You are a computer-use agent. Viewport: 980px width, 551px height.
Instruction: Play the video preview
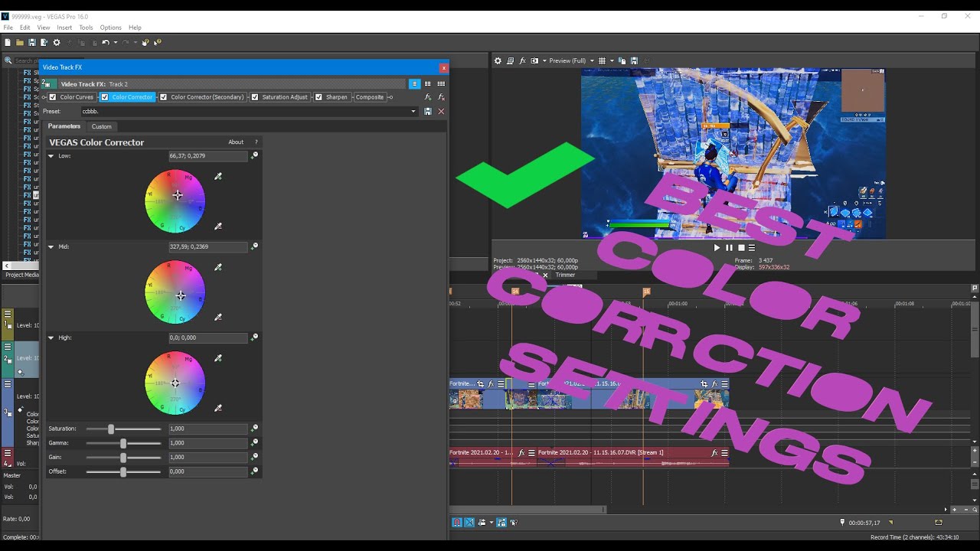coord(717,248)
